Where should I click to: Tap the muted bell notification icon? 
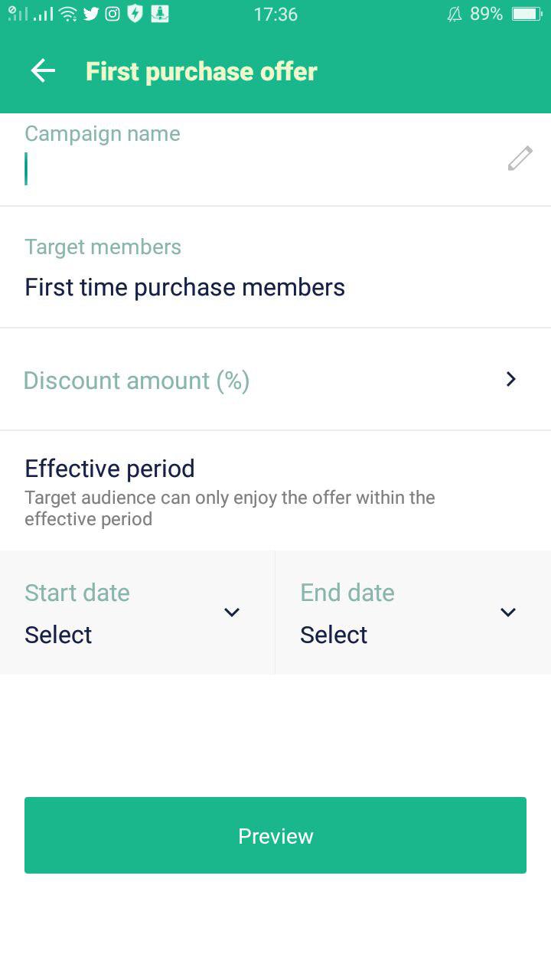click(x=455, y=14)
